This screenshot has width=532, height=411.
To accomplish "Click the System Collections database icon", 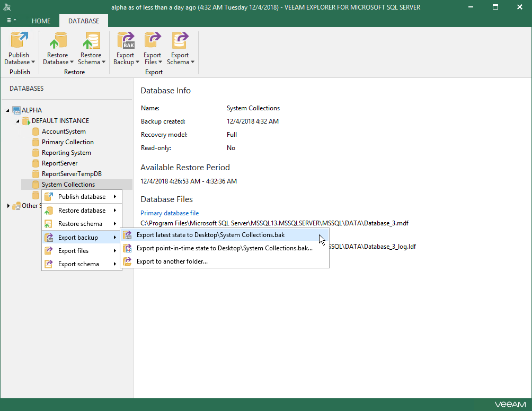I will pyautogui.click(x=36, y=185).
